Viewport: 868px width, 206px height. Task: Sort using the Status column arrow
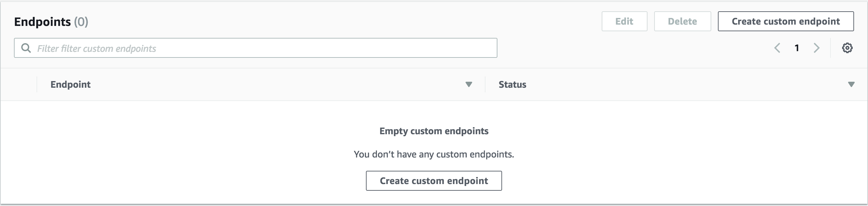click(851, 84)
